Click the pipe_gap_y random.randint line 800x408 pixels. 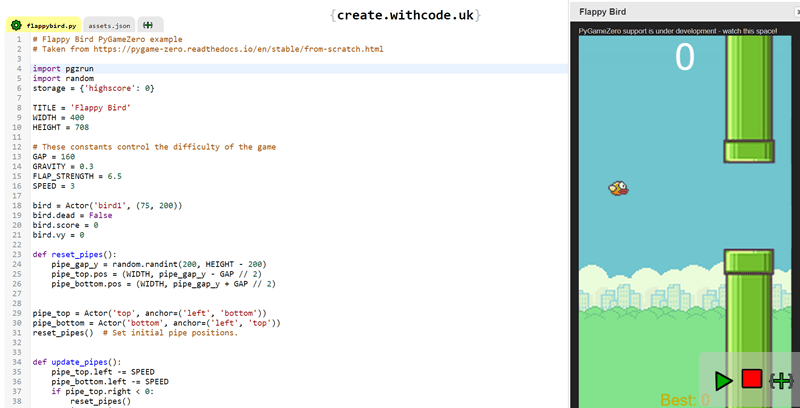159,264
